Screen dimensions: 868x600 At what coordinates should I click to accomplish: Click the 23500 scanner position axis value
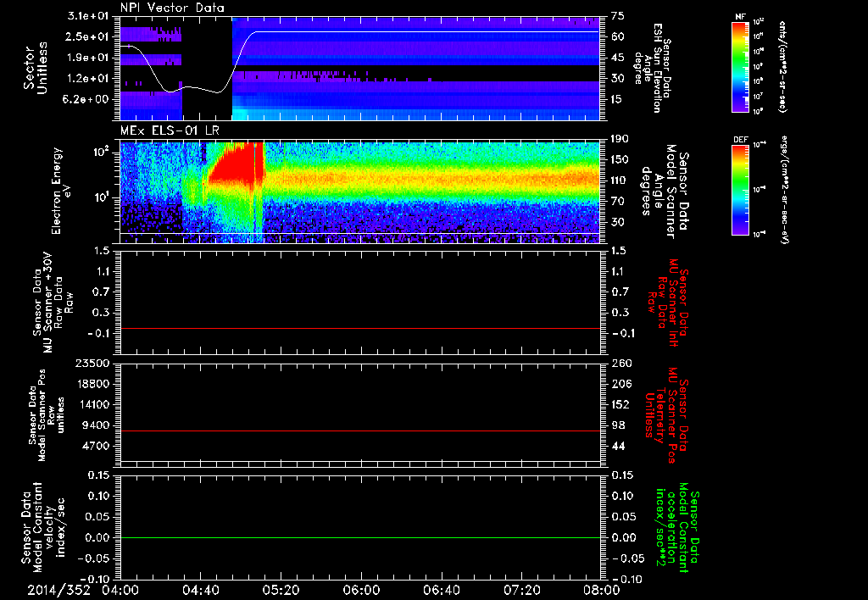pyautogui.click(x=93, y=363)
